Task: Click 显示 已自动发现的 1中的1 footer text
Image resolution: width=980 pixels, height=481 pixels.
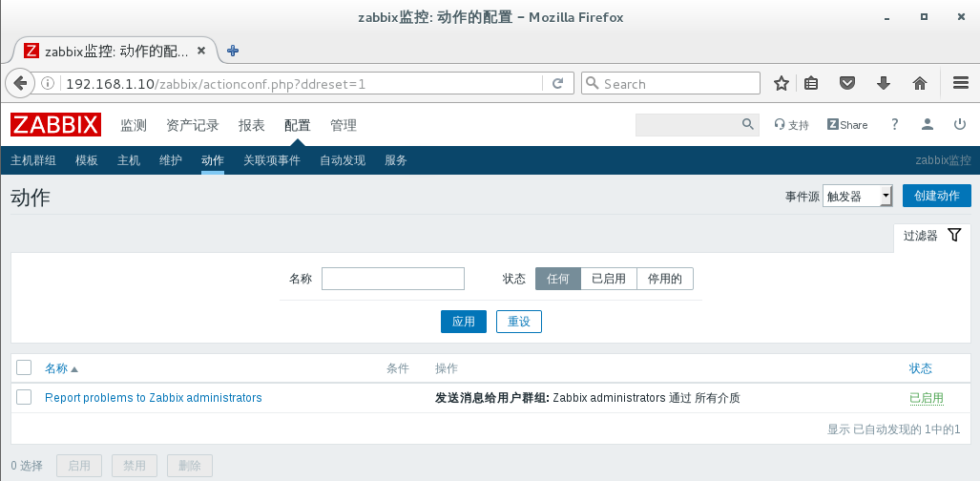Action: (894, 429)
